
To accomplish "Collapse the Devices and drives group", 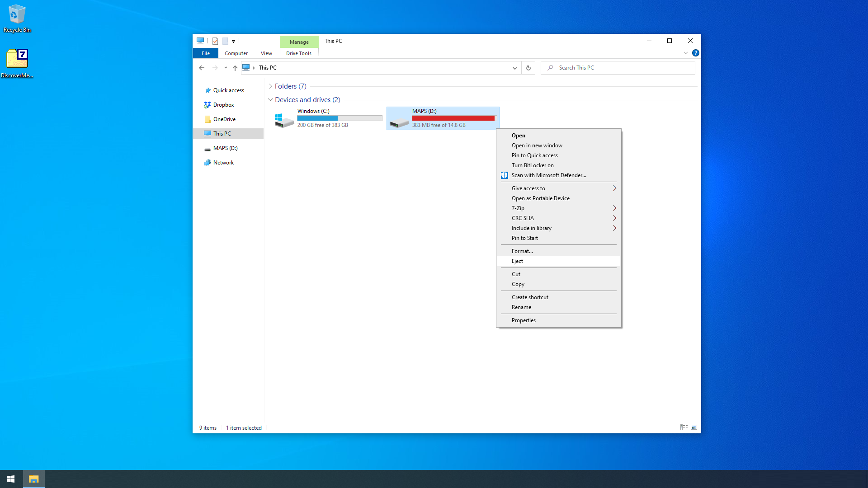I will tap(270, 100).
